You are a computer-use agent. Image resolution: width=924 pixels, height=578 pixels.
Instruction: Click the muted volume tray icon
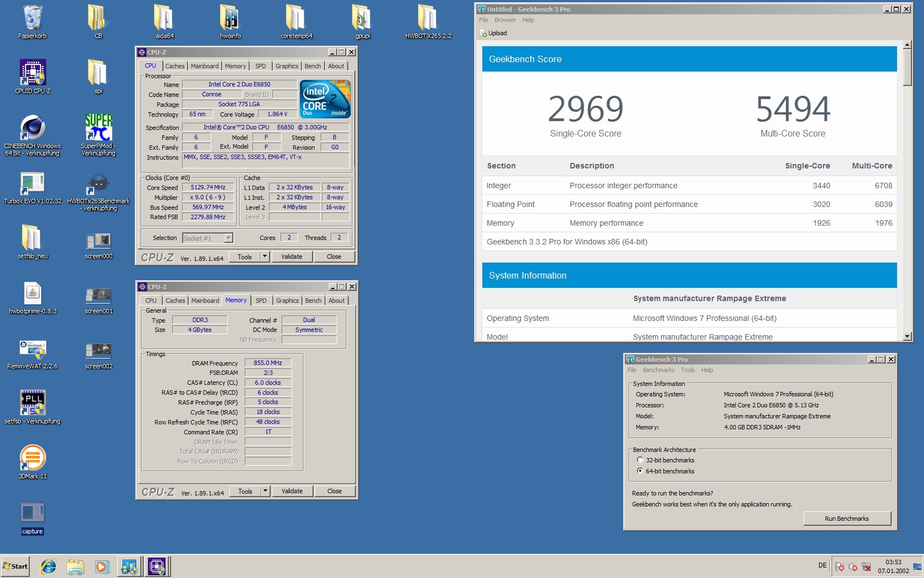click(853, 566)
